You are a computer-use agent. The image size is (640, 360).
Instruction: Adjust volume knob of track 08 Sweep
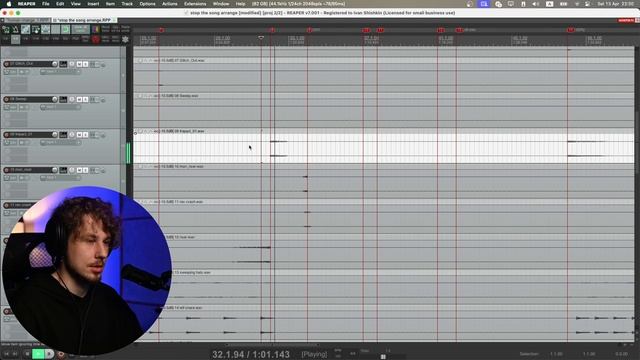(x=55, y=99)
